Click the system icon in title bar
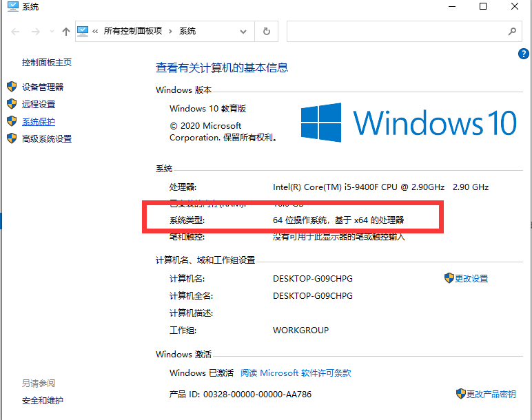 [x=13, y=6]
